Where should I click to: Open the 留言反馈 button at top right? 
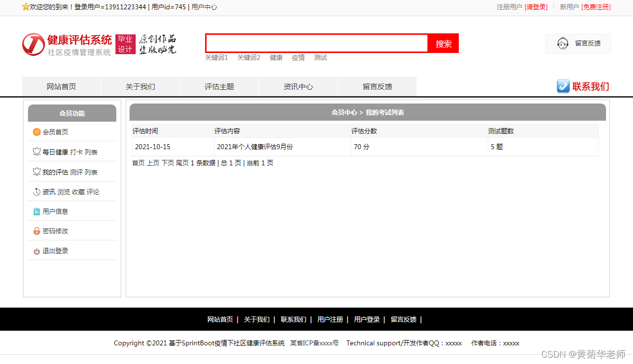(578, 44)
